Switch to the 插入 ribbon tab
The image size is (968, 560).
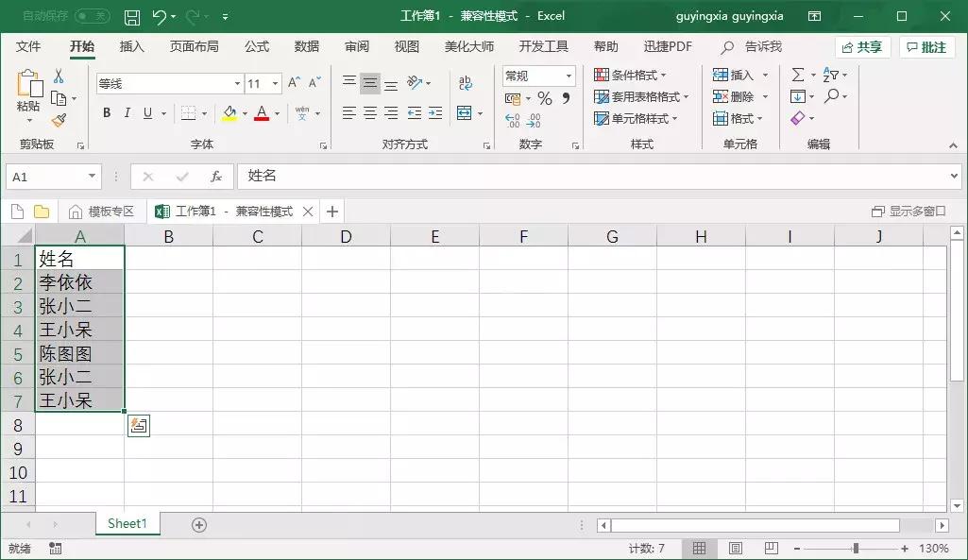[x=128, y=45]
